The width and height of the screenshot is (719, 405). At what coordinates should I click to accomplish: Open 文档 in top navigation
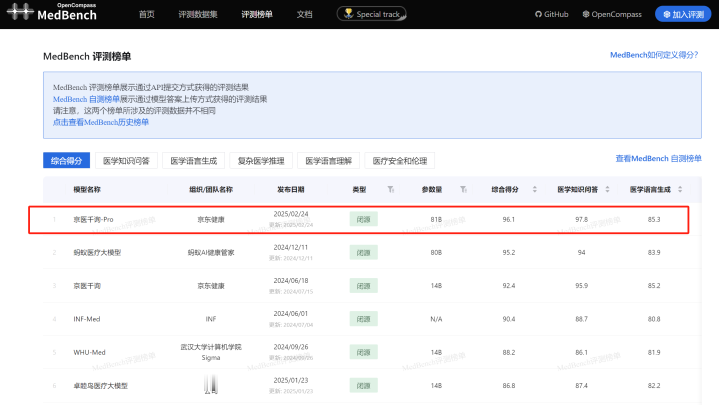coord(304,14)
